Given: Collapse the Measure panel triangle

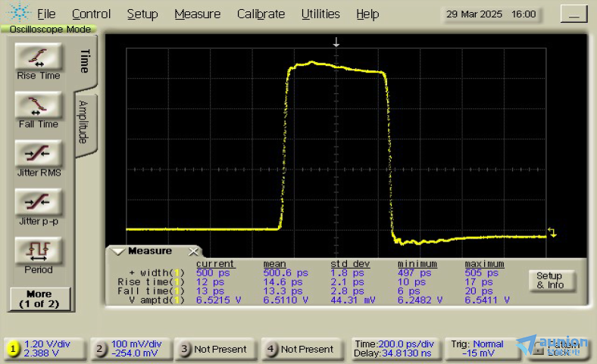Looking at the screenshot, I should pyautogui.click(x=117, y=251).
